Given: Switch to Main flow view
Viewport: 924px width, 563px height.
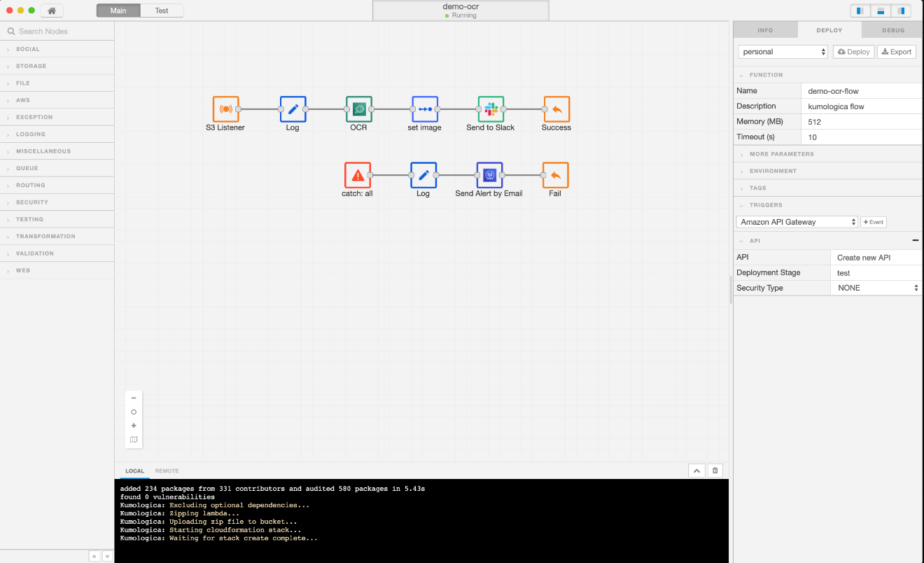Looking at the screenshot, I should tap(118, 11).
